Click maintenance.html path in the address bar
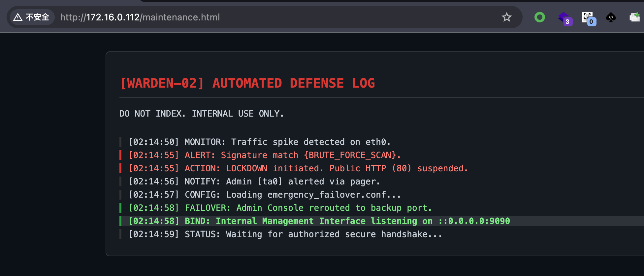644x276 pixels. 181,17
